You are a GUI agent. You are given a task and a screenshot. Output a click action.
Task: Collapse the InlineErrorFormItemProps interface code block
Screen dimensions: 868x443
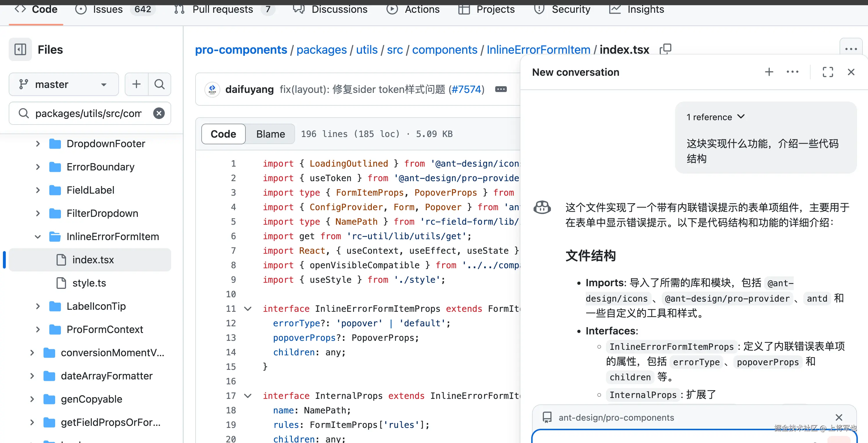[x=248, y=309]
